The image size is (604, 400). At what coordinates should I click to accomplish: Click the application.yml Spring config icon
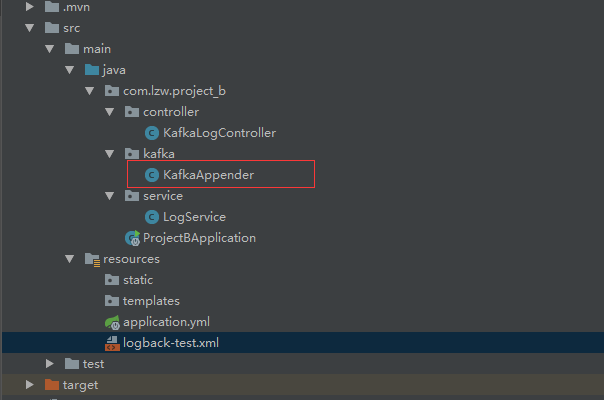pyautogui.click(x=112, y=322)
